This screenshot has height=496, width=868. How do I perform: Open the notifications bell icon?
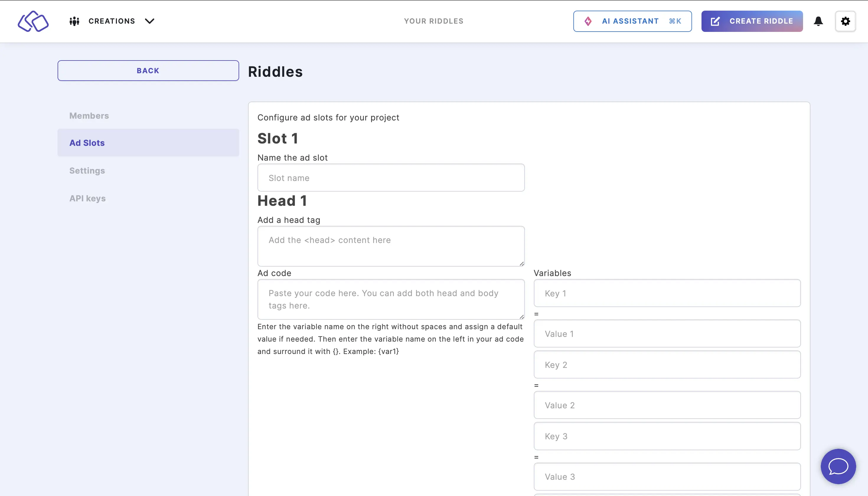pyautogui.click(x=818, y=22)
